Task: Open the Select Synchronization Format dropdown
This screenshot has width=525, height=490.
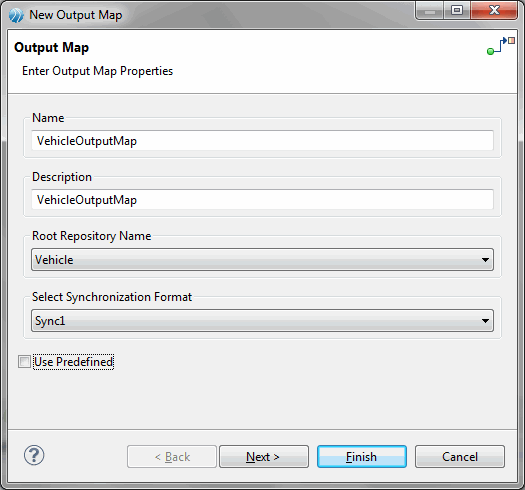Action: pyautogui.click(x=262, y=321)
